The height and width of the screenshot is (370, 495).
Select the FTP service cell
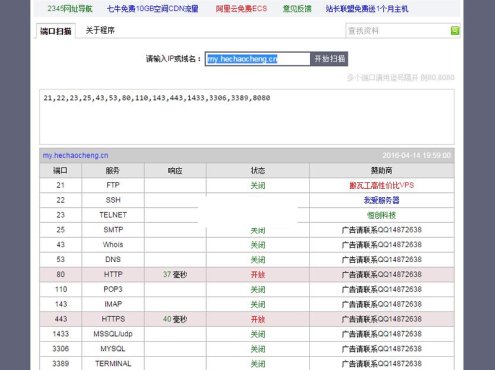click(113, 185)
